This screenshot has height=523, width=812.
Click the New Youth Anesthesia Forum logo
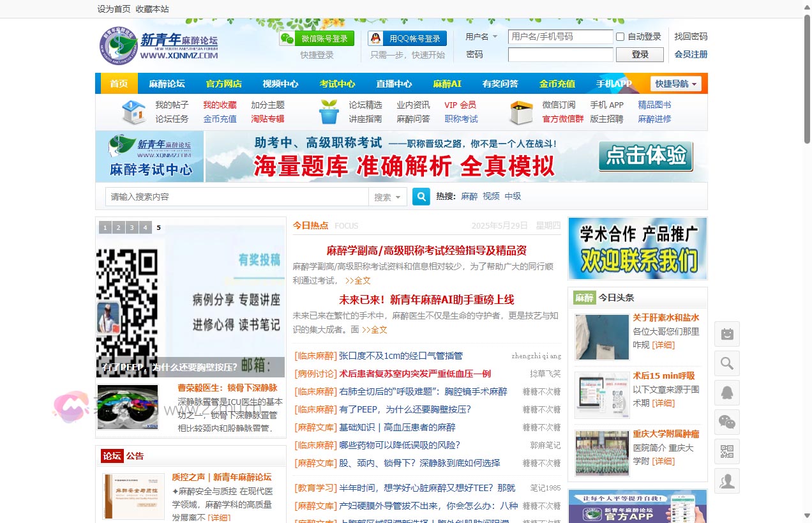159,46
